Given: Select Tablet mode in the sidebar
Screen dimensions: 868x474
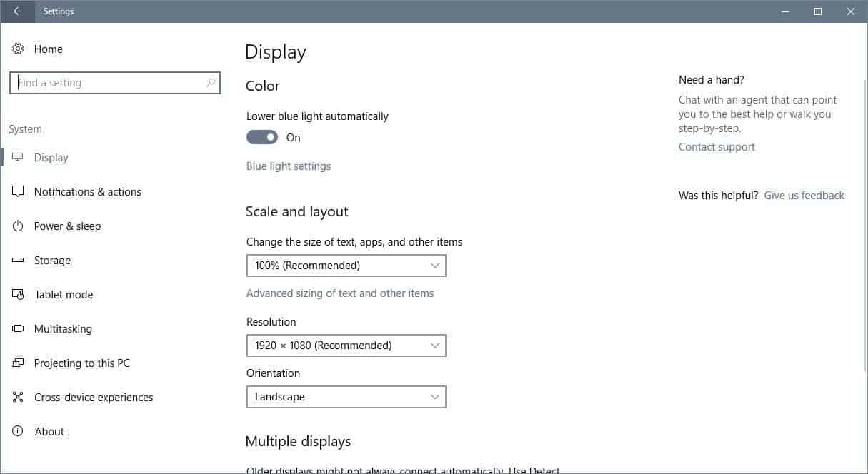Looking at the screenshot, I should [x=64, y=294].
